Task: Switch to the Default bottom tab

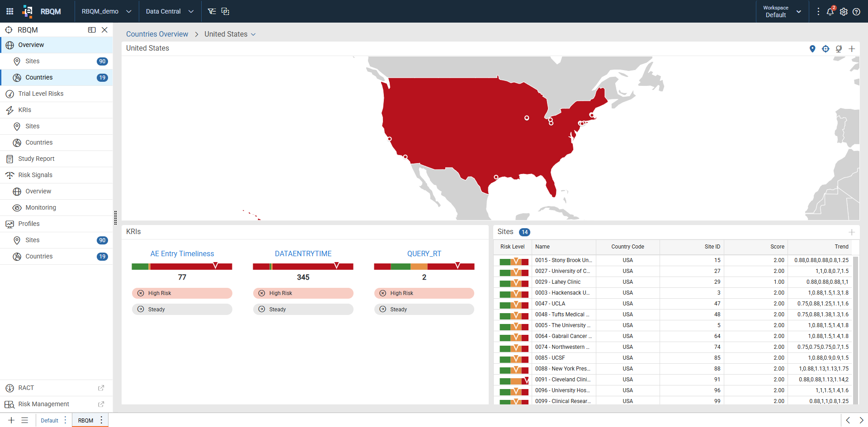Action: (49, 421)
